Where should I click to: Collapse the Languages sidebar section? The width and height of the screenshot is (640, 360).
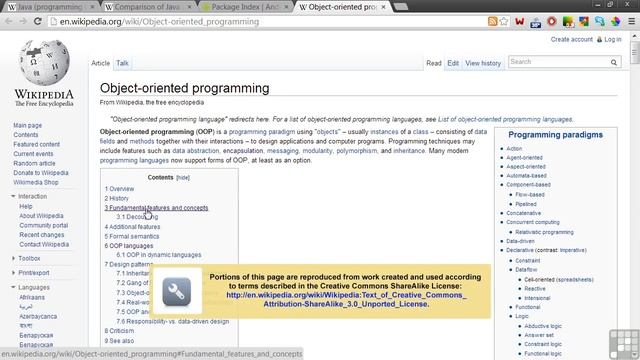[13, 287]
